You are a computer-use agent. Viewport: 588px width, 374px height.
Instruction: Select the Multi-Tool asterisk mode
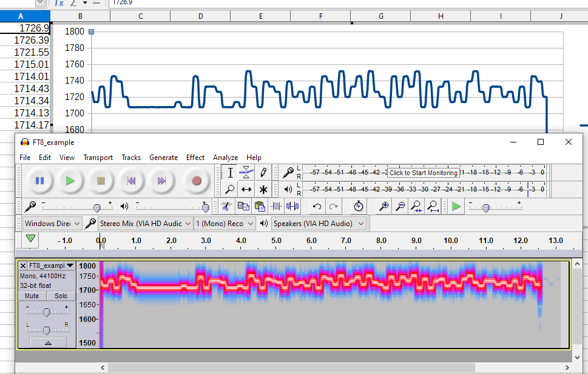tap(263, 189)
